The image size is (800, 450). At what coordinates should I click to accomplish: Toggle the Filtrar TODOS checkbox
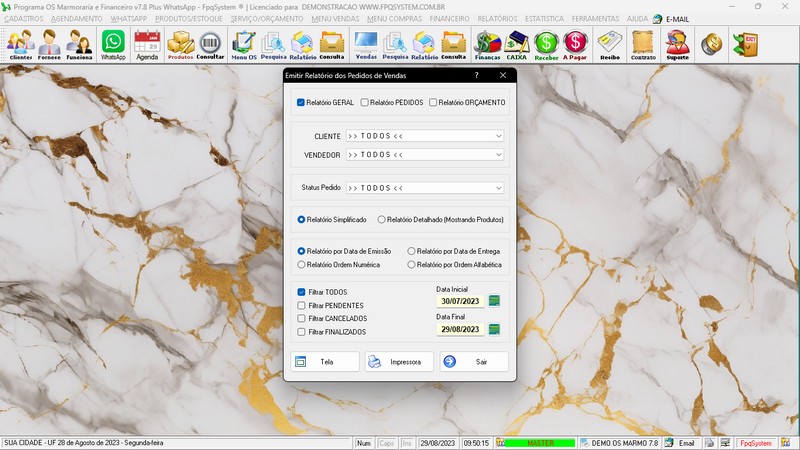(301, 292)
